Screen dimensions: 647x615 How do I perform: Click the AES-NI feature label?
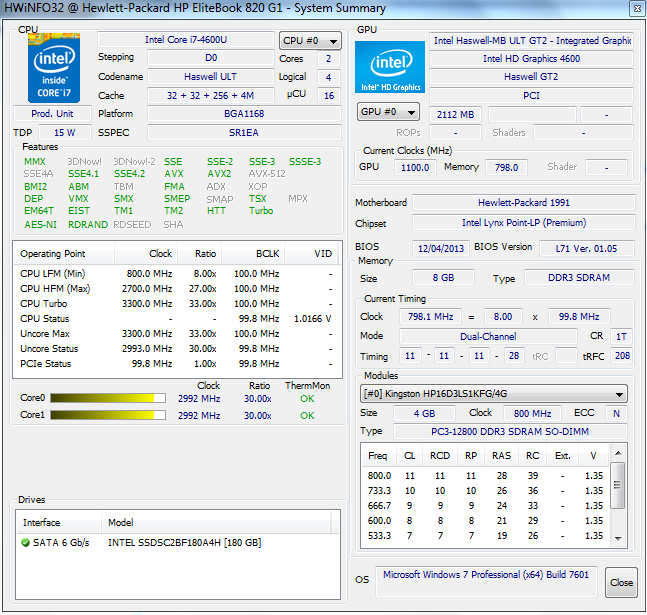(40, 225)
